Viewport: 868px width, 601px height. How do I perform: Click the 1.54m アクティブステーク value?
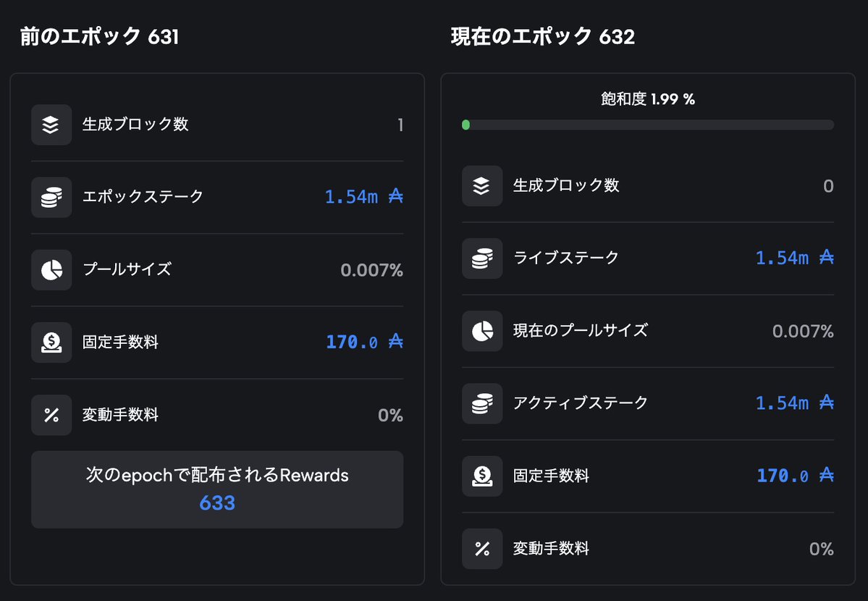(x=794, y=403)
